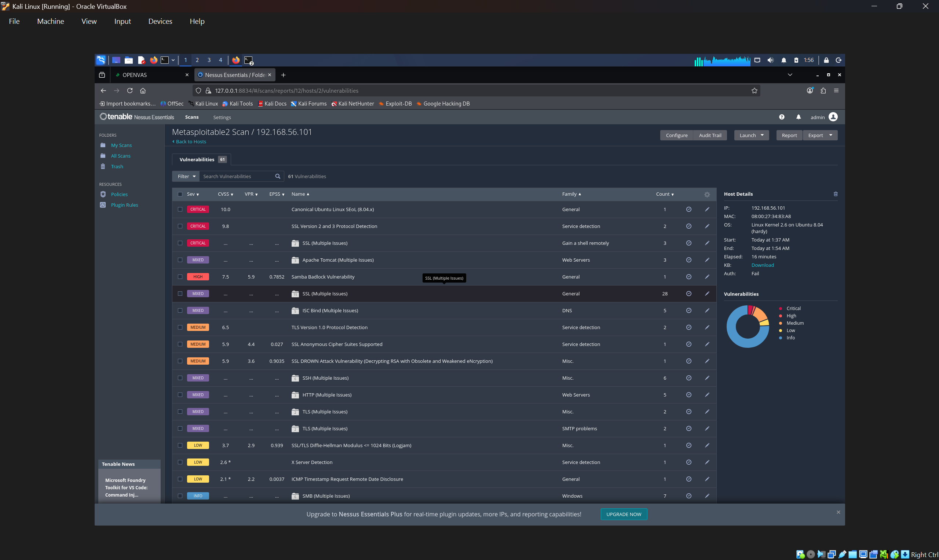Tick the select-all checkbox in the table header
The width and height of the screenshot is (939, 560).
[180, 194]
